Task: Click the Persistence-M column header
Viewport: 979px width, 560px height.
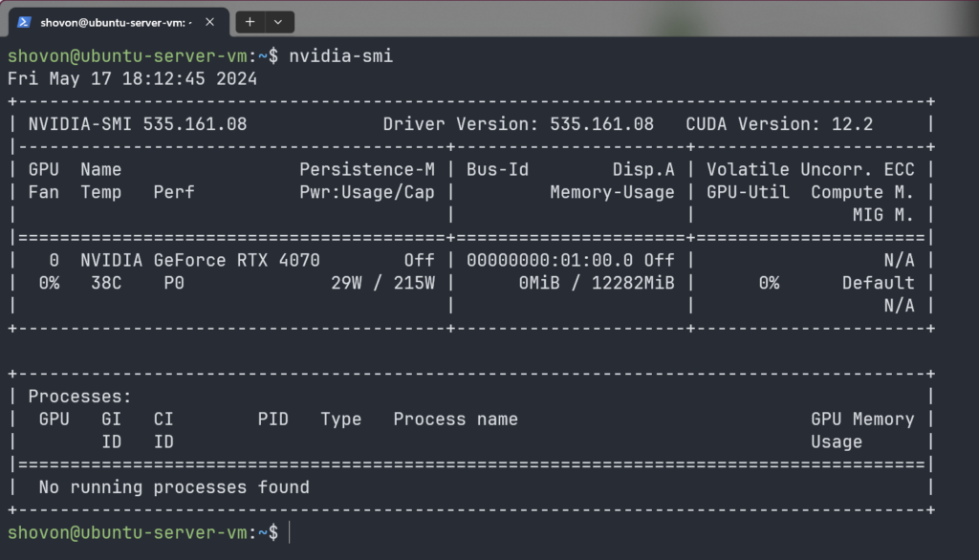Action: tap(367, 170)
